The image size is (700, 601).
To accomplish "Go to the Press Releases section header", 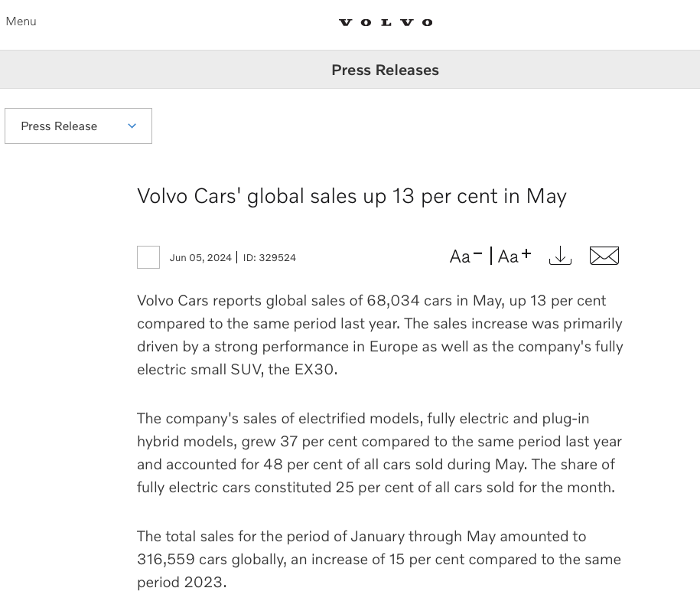I will [x=385, y=70].
